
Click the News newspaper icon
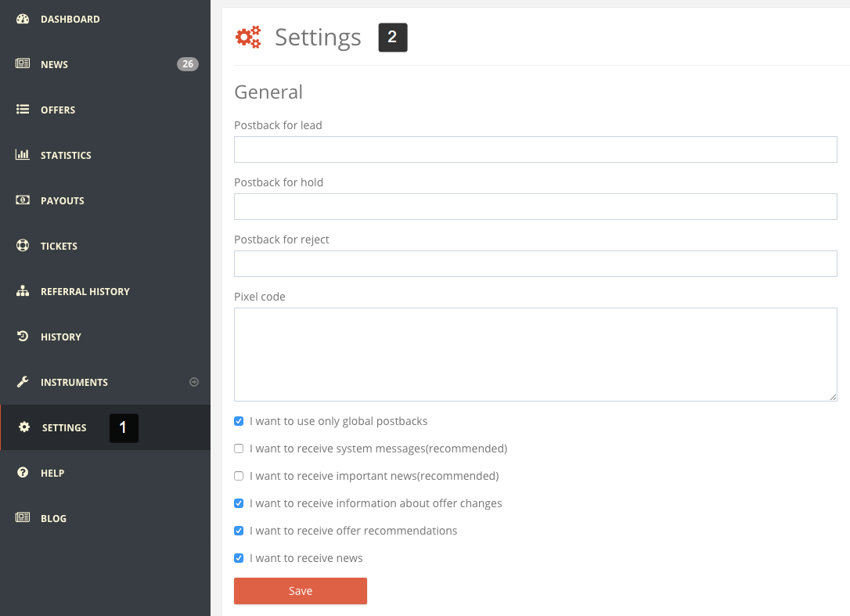[23, 64]
